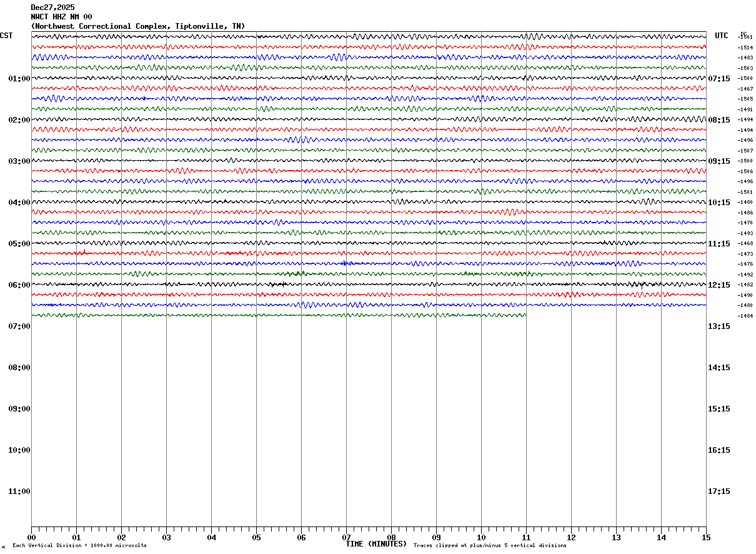Click minute tick label 14 on bottom axis
The image size is (756, 554).
[x=661, y=538]
